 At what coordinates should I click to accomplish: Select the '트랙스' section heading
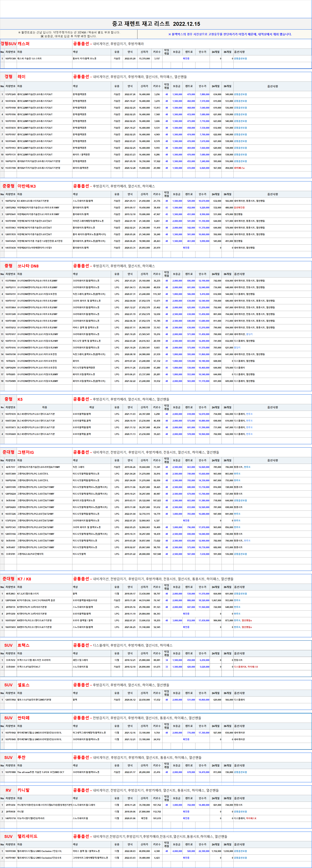tap(24, 645)
